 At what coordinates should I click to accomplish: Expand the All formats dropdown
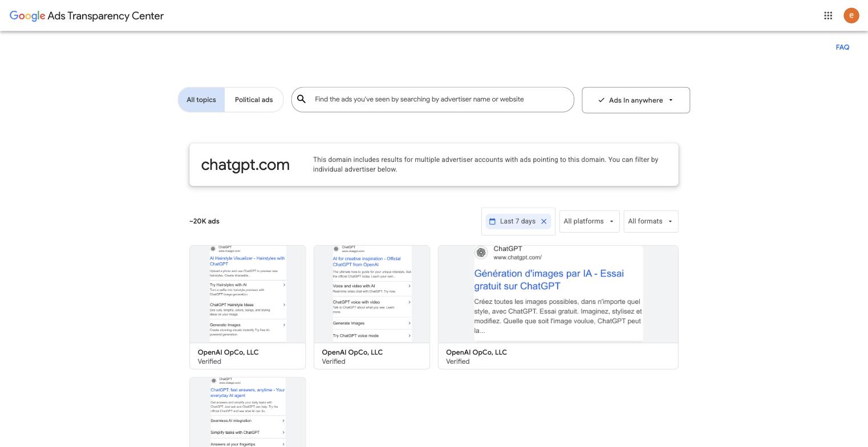(651, 221)
